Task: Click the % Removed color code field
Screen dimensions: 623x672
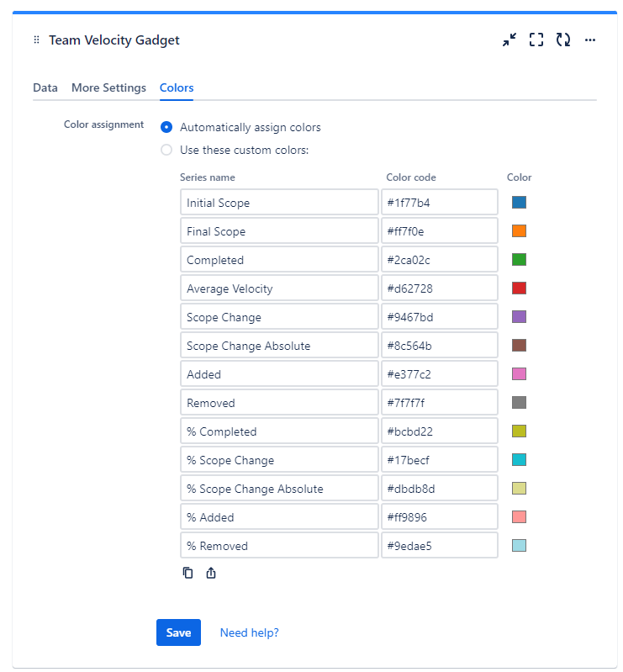Action: tap(439, 546)
